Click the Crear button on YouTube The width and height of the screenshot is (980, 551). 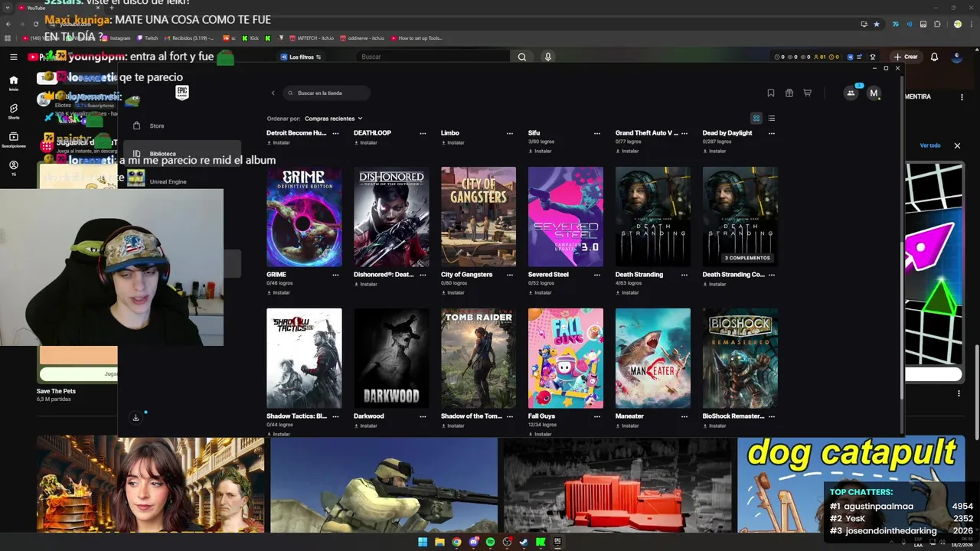905,57
